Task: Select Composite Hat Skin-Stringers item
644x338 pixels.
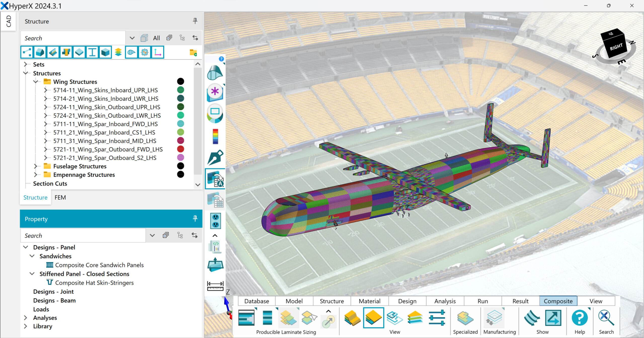Action: pos(94,283)
